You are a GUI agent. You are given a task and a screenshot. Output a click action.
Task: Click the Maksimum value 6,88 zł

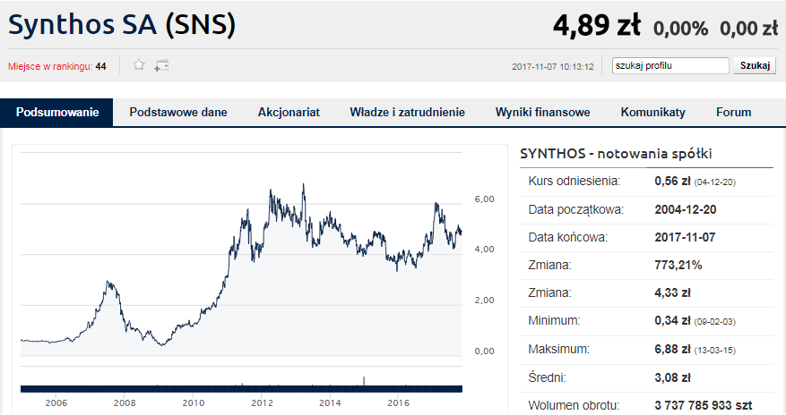coord(673,349)
